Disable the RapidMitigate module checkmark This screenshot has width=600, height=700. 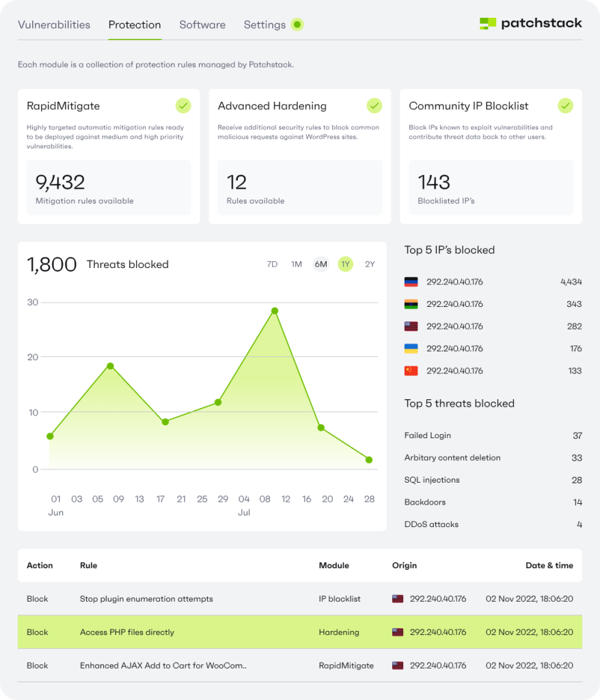[182, 105]
